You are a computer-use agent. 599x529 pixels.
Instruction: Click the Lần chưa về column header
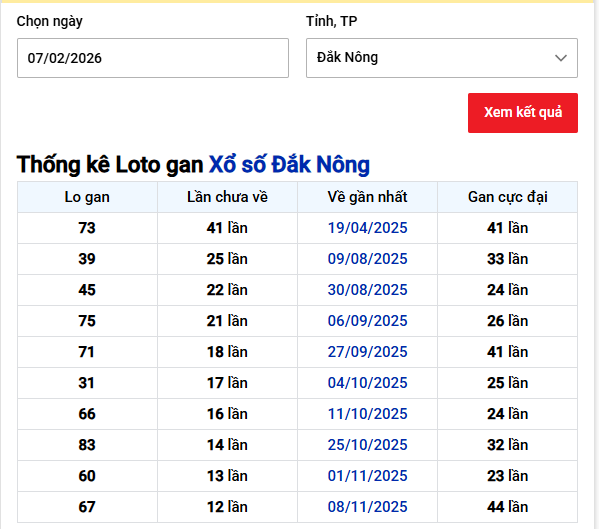click(227, 197)
